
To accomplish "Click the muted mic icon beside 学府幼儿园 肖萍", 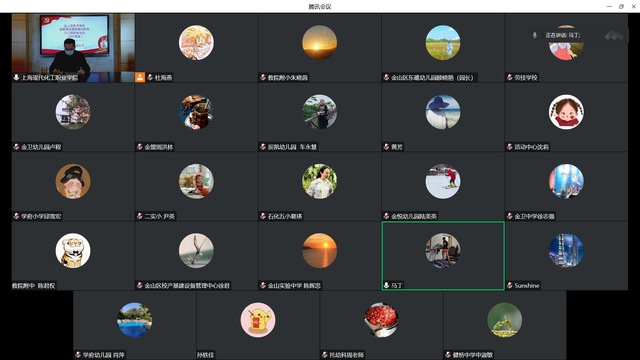I will pyautogui.click(x=78, y=355).
